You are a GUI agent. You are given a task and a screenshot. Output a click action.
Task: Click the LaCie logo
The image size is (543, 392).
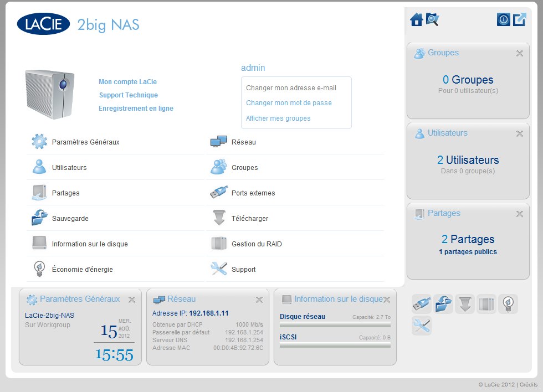[43, 24]
